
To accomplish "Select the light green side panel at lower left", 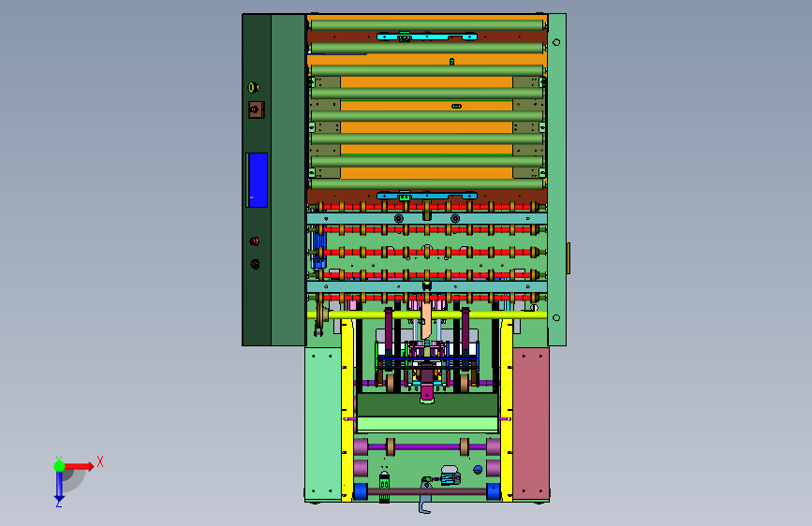I will [x=323, y=423].
